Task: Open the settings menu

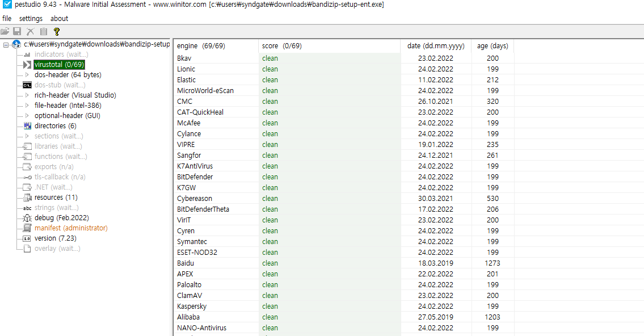Action: tap(31, 19)
